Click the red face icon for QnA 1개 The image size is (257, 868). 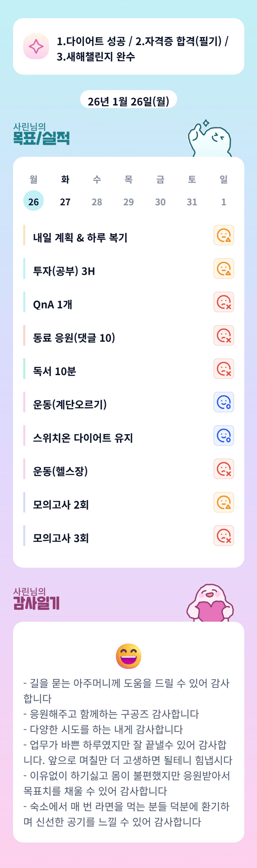tap(224, 302)
